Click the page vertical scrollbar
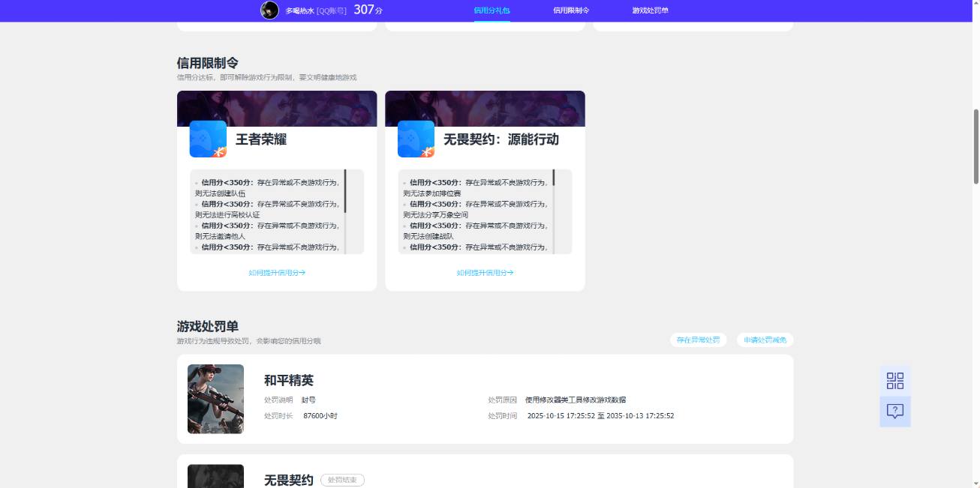The height and width of the screenshot is (488, 980). coord(976,146)
